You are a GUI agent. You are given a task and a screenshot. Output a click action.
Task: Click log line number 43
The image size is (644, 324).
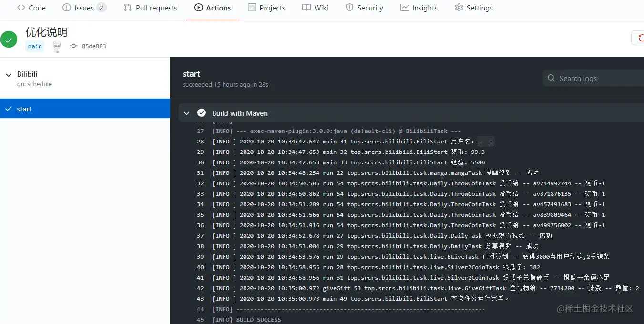[x=200, y=299]
